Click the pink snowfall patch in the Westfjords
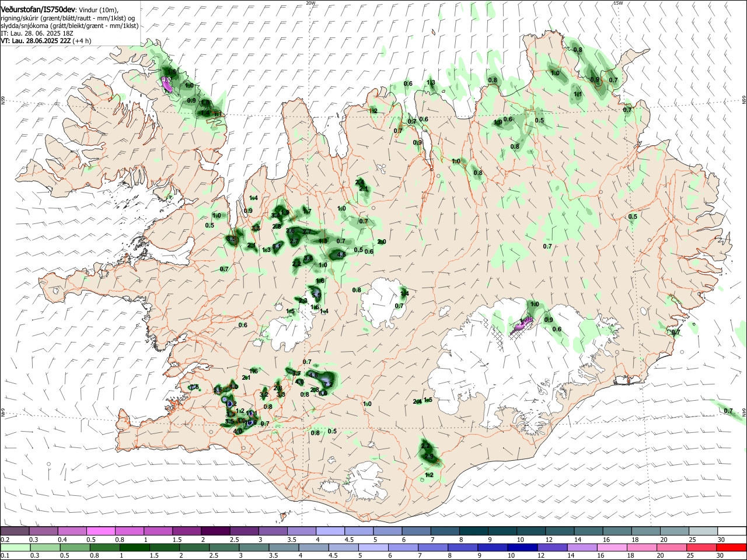747x560 pixels. click(x=167, y=84)
